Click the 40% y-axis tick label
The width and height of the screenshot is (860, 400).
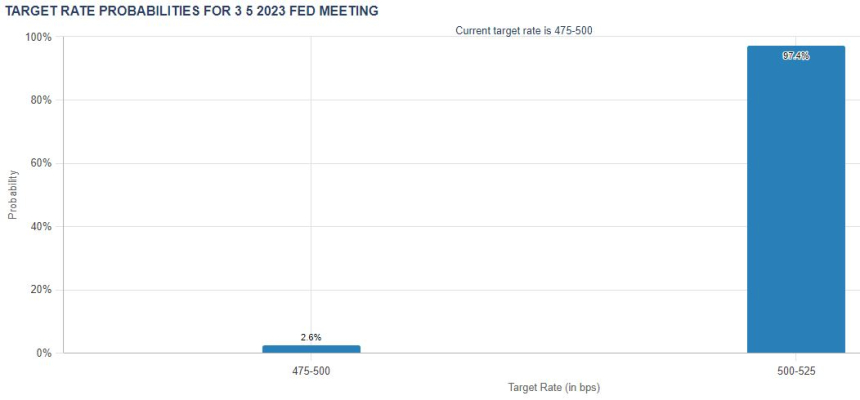41,227
